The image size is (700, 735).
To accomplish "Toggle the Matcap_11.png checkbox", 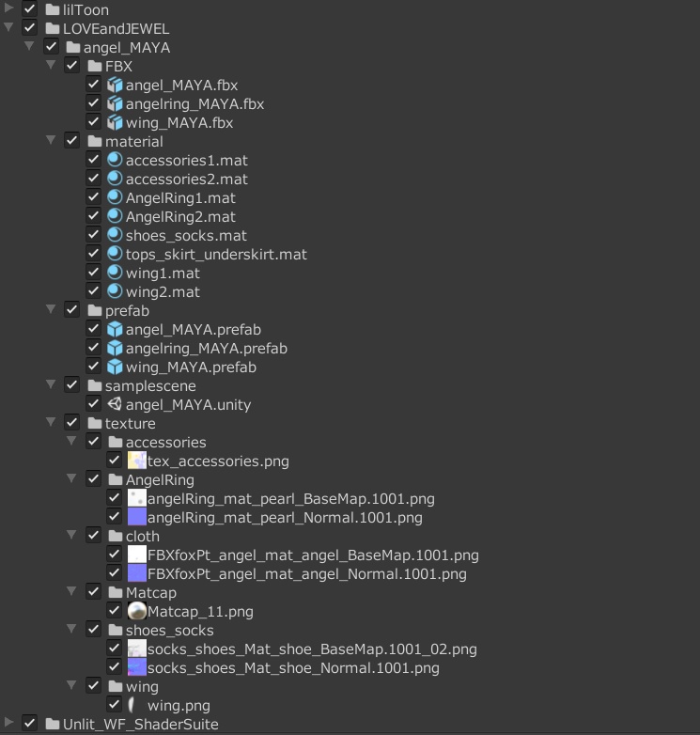I will (x=114, y=610).
